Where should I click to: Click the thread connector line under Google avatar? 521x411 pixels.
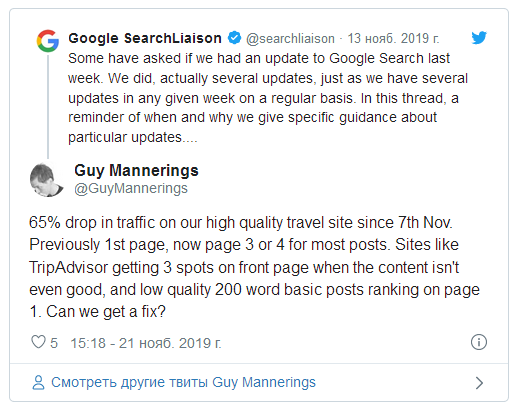pos(48,107)
